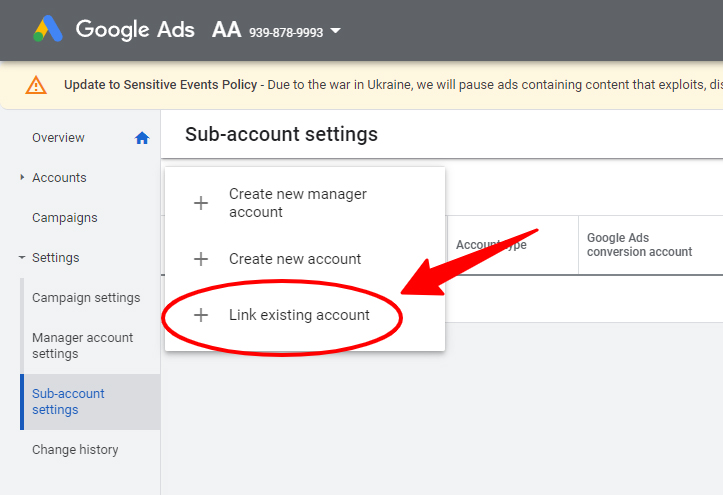Click the Google Ads logo icon
Screen dimensions: 723x495
pyautogui.click(x=48, y=29)
